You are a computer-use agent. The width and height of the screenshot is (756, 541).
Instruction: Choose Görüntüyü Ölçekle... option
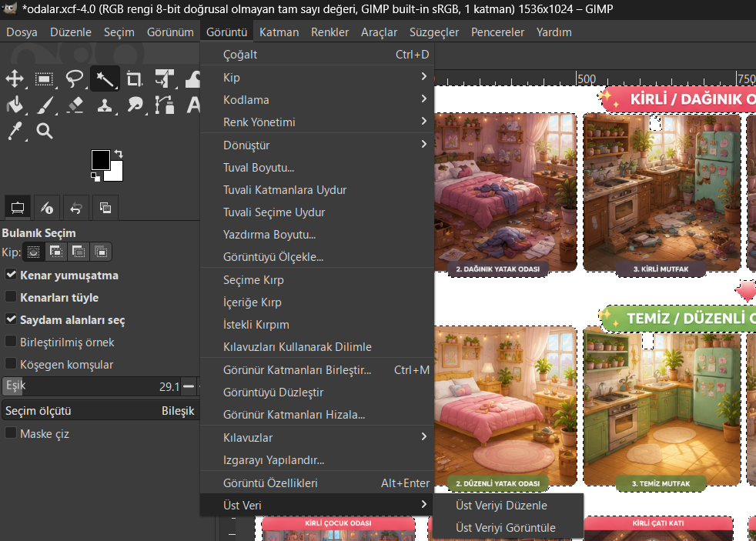[316, 257]
